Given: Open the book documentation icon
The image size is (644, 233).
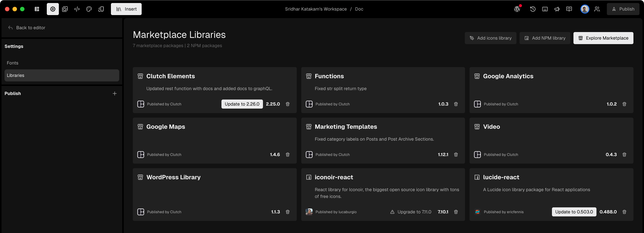Looking at the screenshot, I should click(x=569, y=9).
